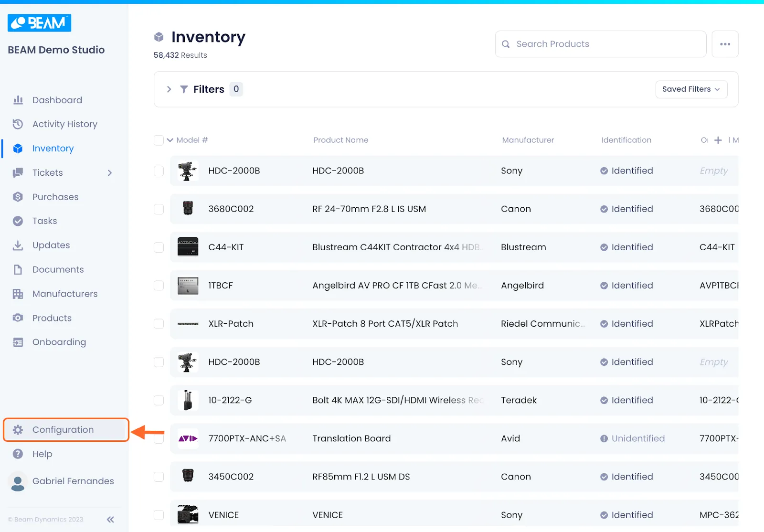Screen dimensions: 764x532
Task: Check the 3680C002 row checkbox
Action: 159,209
